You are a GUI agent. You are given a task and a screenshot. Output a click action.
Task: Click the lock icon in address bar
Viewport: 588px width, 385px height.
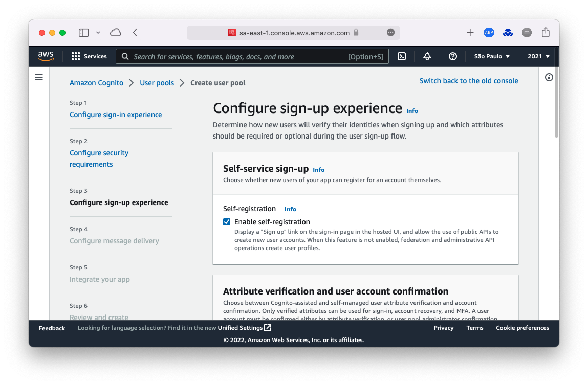tap(356, 32)
